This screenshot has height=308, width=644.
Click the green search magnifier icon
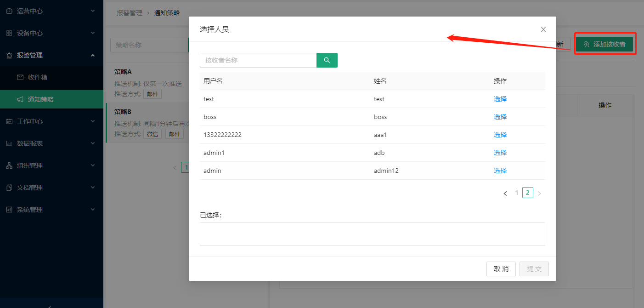click(327, 60)
